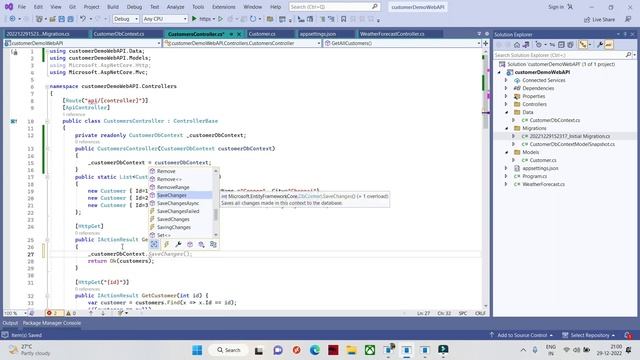Expand the Dependencies node in Solution Explorer

click(506, 88)
